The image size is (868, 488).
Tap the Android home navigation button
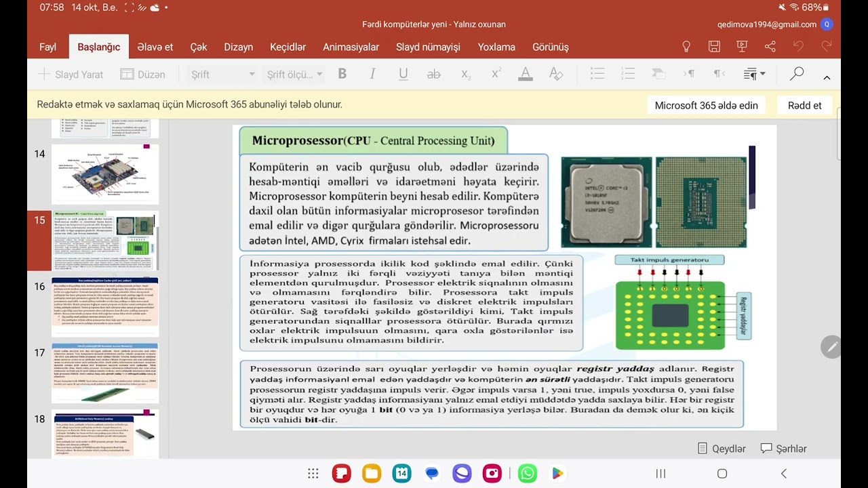(722, 473)
